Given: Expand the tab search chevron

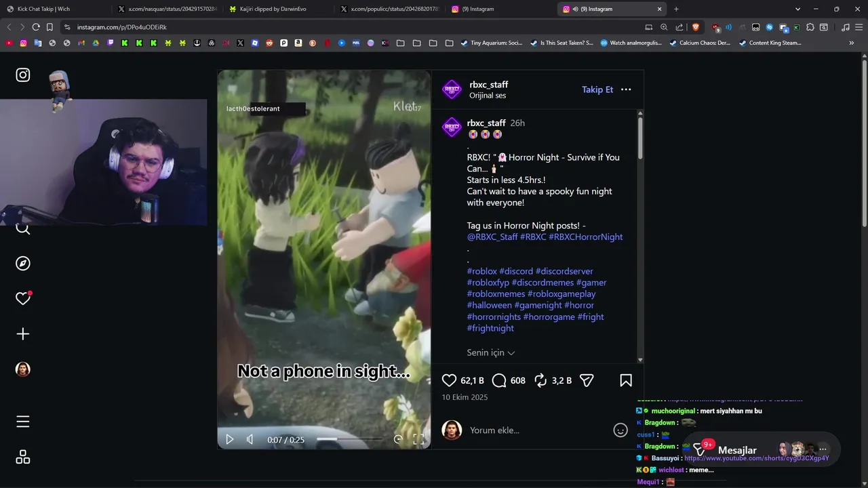Looking at the screenshot, I should click(797, 9).
